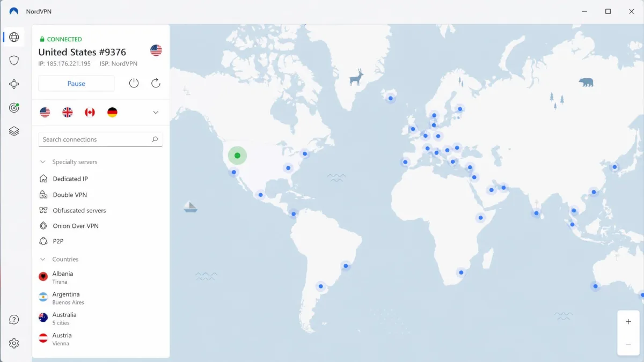Image resolution: width=644 pixels, height=362 pixels.
Task: Click the NordVPN logo in title bar
Action: pos(14,11)
